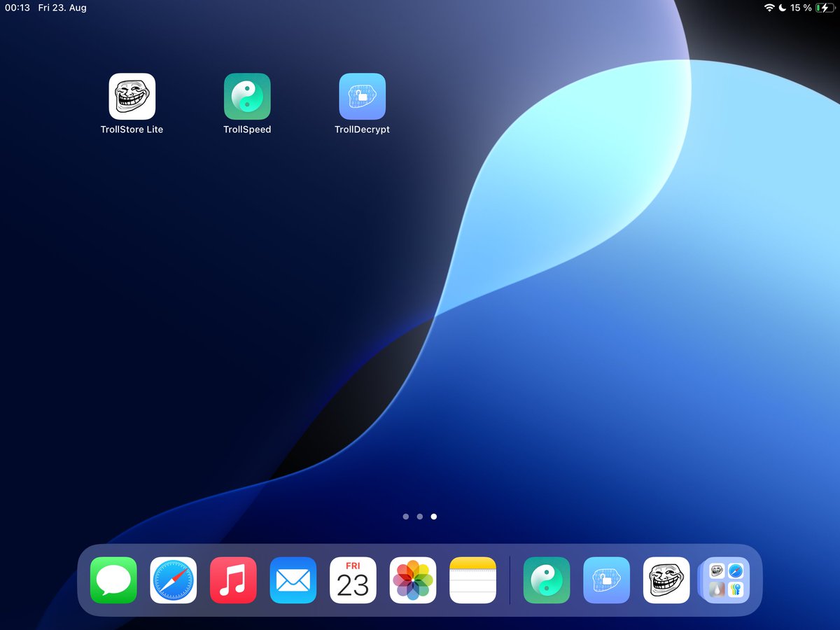Tap the Do Not Disturb moon icon
Screen dimensions: 840x630
[782, 8]
